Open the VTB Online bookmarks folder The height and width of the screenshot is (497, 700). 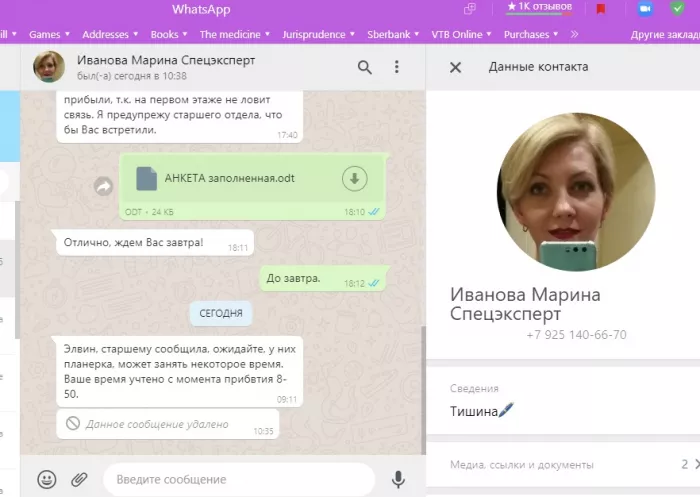(461, 34)
